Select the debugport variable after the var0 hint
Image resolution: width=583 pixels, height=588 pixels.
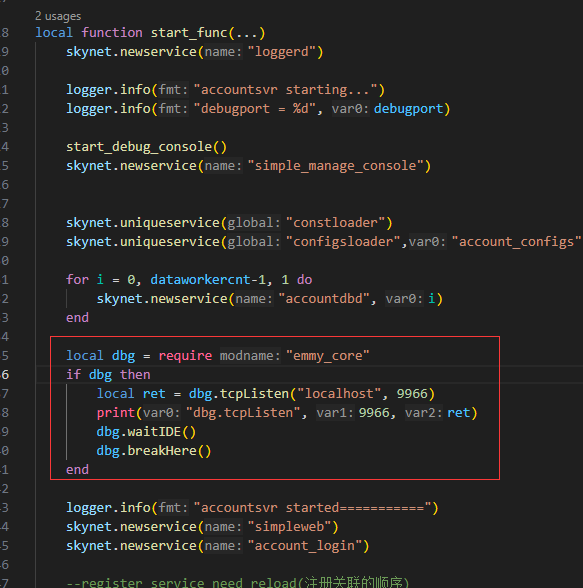click(x=408, y=109)
